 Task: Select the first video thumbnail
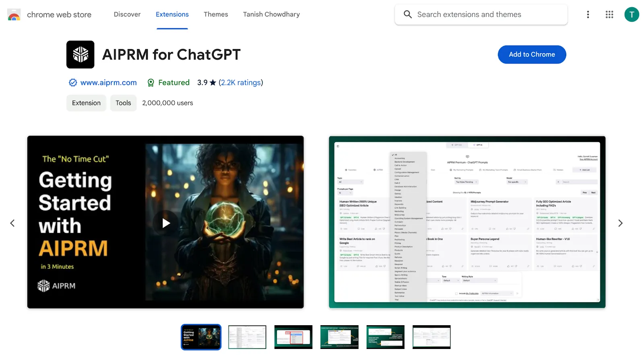click(201, 337)
